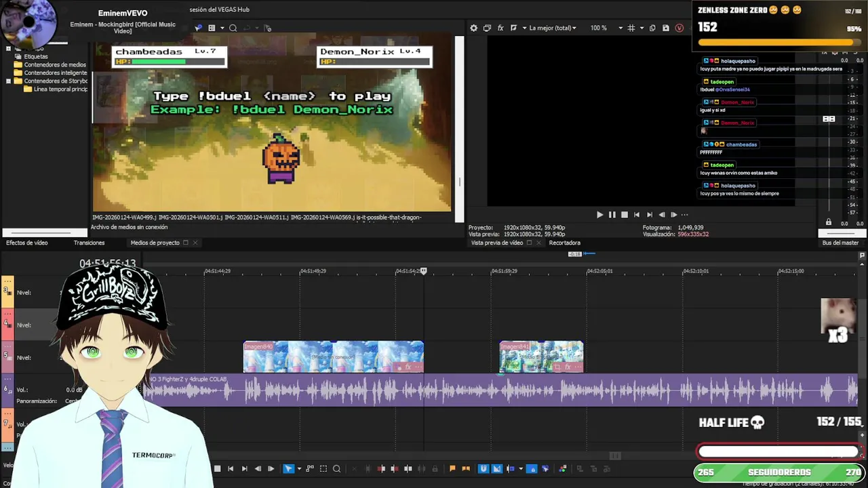Select the purple audio event on track 6
The width and height of the screenshot is (868, 488).
pos(502,390)
